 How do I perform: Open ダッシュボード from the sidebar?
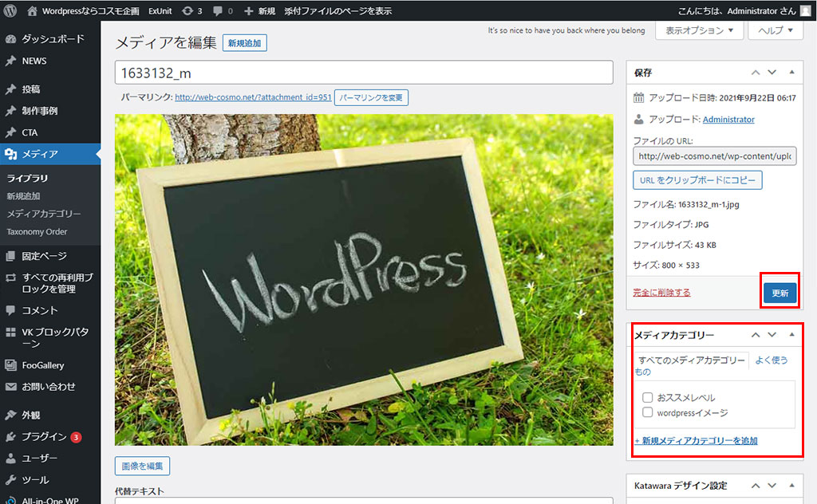pos(52,38)
